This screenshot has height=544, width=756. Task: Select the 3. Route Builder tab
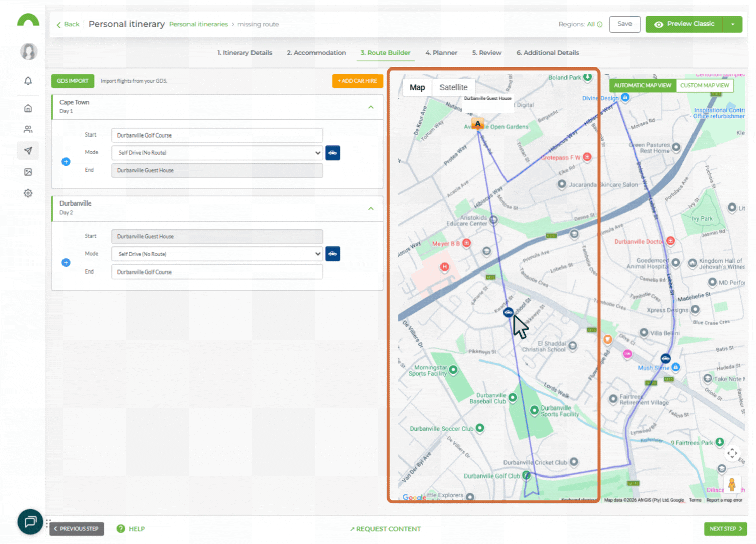pos(386,53)
